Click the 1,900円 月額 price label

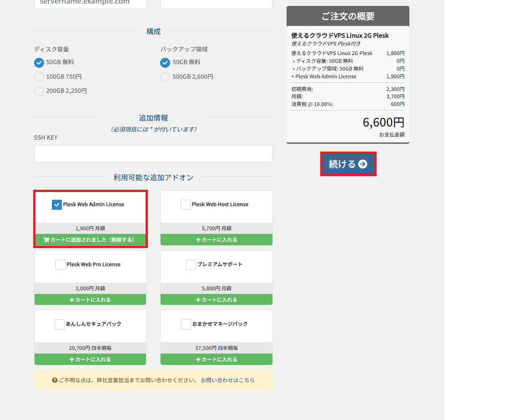pyautogui.click(x=90, y=228)
